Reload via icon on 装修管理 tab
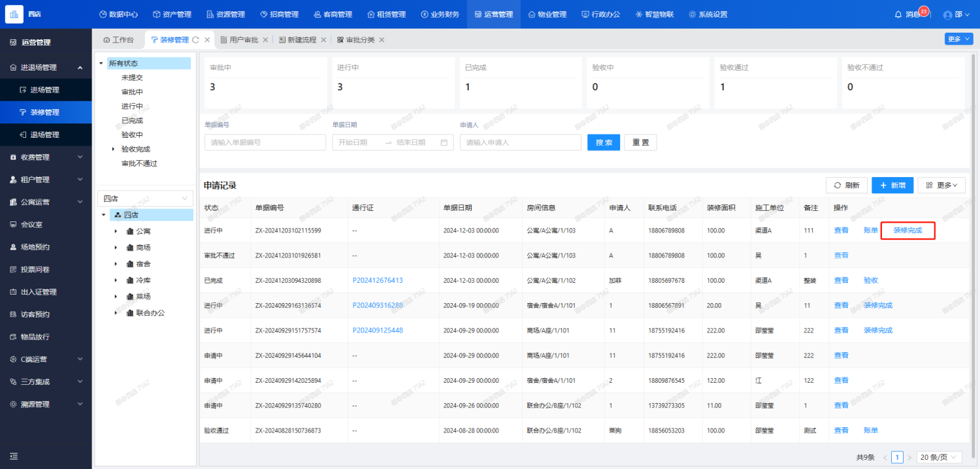 [195, 40]
